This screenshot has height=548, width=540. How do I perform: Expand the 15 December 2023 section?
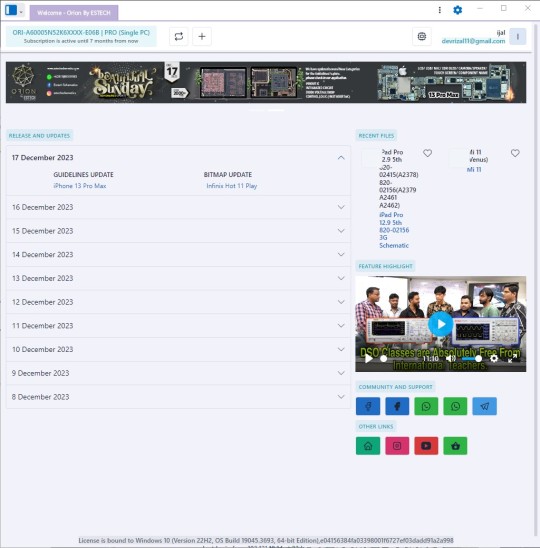coord(178,231)
